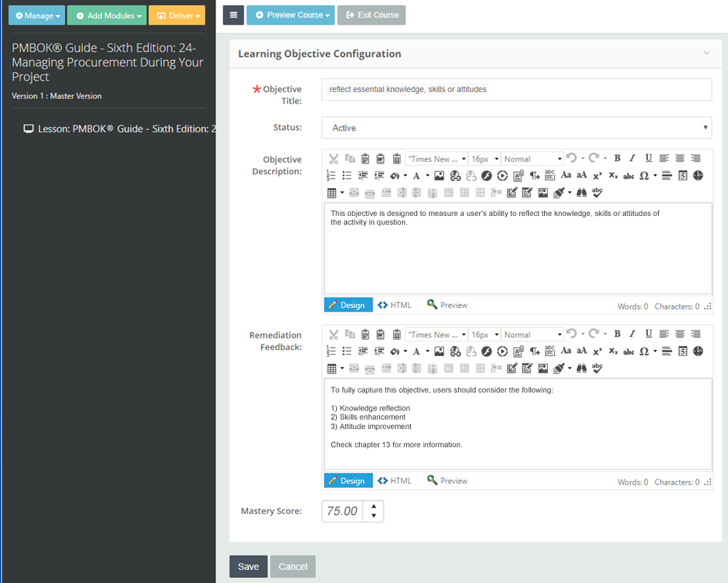This screenshot has height=583, width=728.
Task: Open Times New Roman font dropdown in Remediation toolbar
Action: tap(437, 335)
